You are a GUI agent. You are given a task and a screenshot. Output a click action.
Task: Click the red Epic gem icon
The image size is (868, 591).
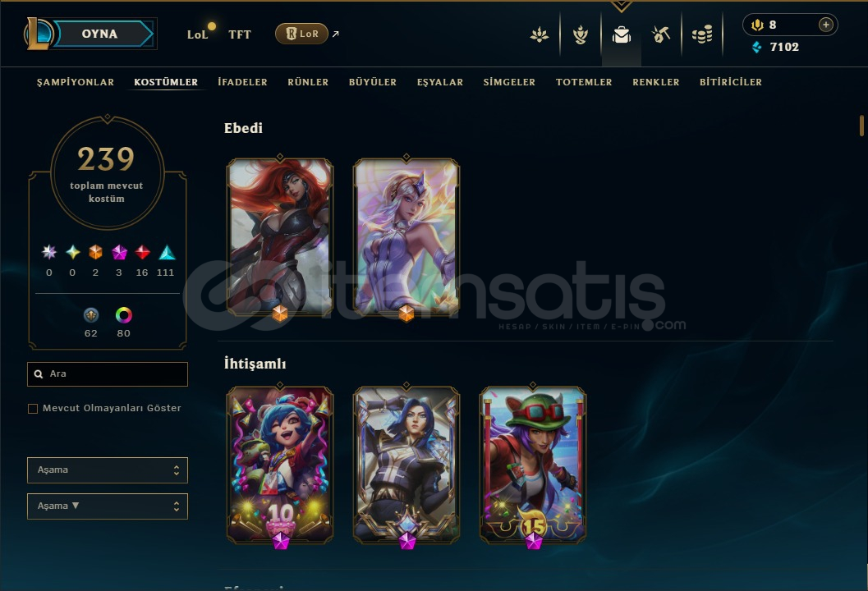(142, 252)
